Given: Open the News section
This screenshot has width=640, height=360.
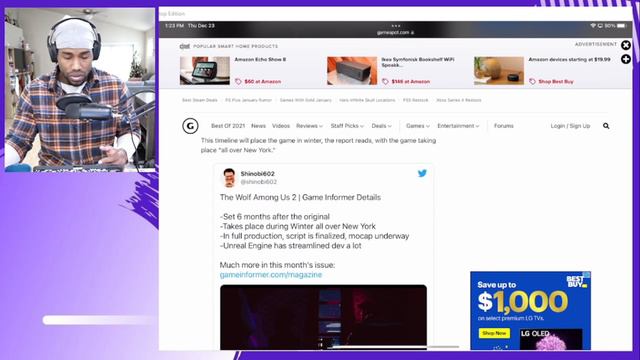Looking at the screenshot, I should tap(258, 126).
